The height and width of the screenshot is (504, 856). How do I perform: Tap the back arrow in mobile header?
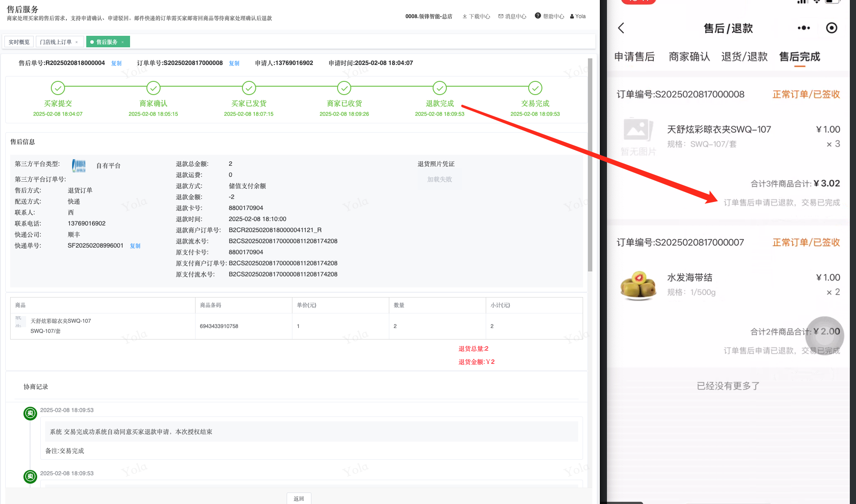pos(621,28)
